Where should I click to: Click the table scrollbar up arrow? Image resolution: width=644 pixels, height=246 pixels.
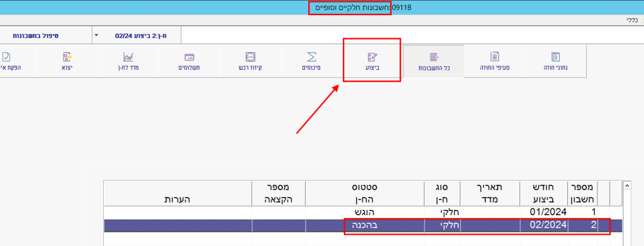click(x=627, y=186)
